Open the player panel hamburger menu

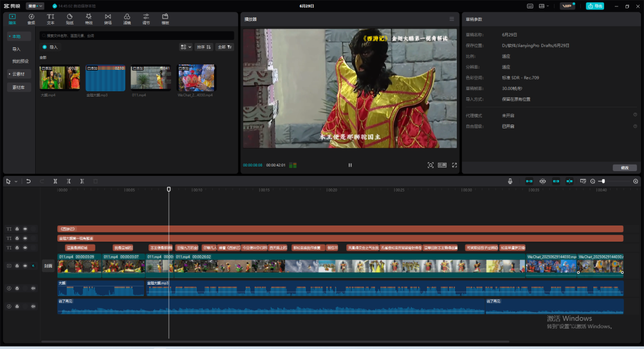452,19
